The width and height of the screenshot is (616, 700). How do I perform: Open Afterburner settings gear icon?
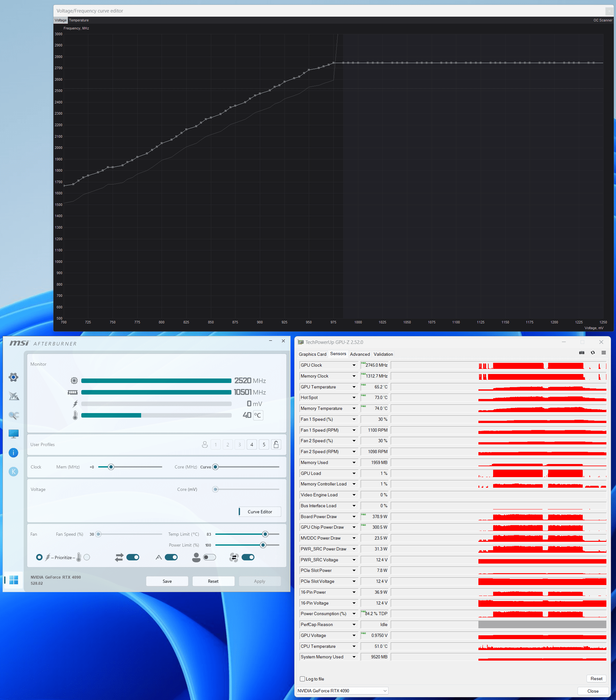(13, 378)
